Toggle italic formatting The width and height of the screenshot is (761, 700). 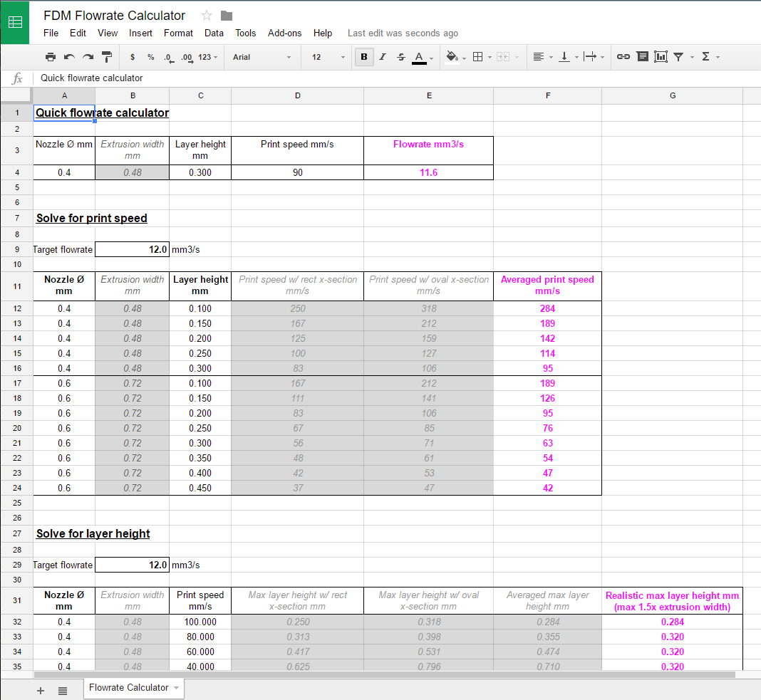pos(383,57)
